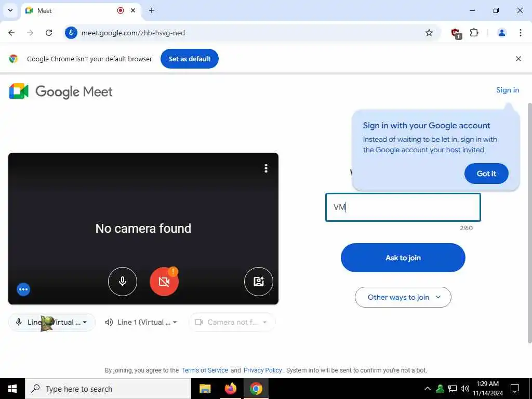Viewport: 532px width, 399px height.
Task: Open the apply visual effects button
Action: 259,282
